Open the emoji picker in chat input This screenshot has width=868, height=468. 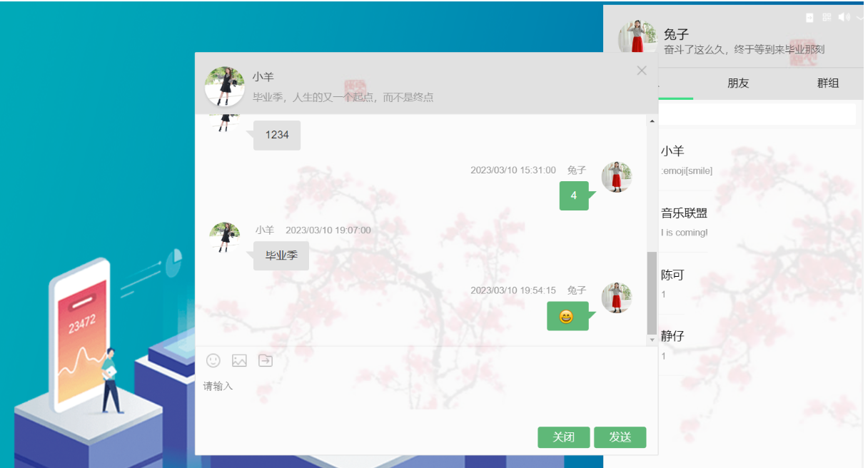[x=212, y=360]
